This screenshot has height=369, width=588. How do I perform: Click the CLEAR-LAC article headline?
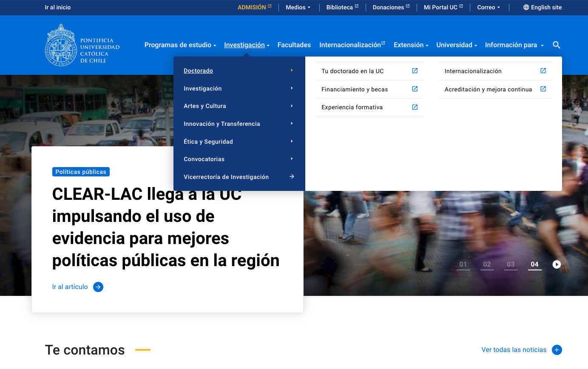coord(166,227)
